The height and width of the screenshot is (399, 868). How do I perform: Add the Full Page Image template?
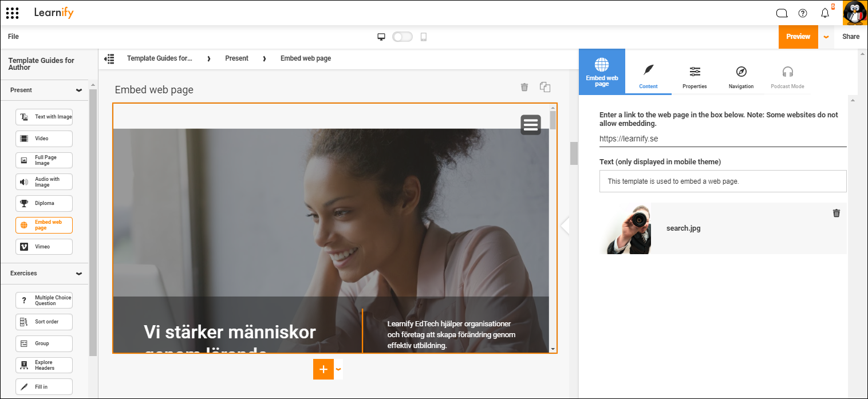coord(44,160)
